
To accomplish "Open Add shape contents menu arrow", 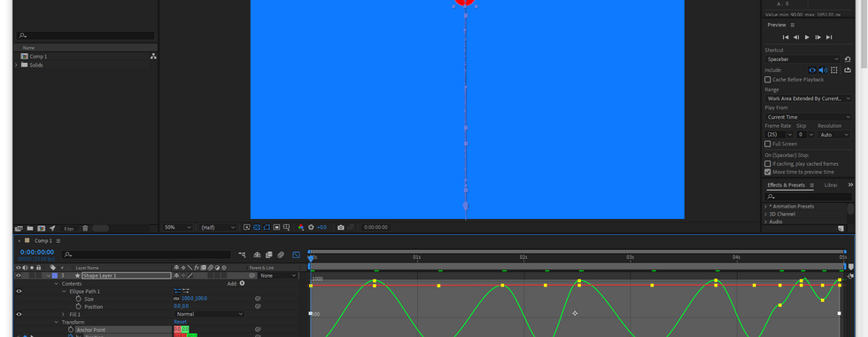I will (242, 283).
